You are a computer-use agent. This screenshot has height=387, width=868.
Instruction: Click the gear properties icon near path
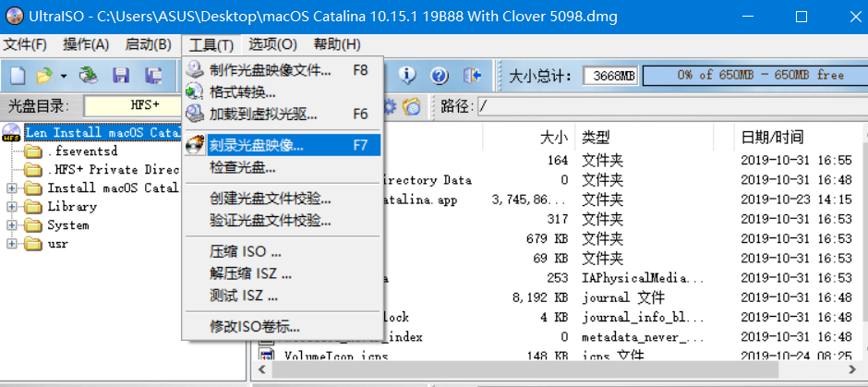tap(390, 105)
